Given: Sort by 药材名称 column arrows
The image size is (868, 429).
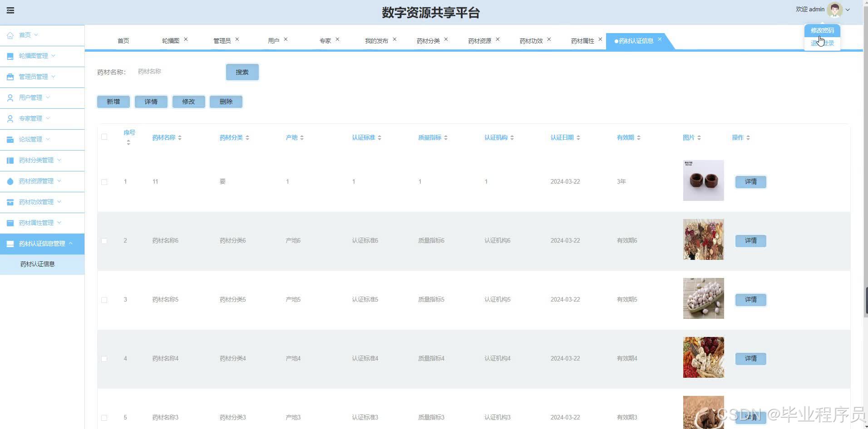Looking at the screenshot, I should [180, 138].
